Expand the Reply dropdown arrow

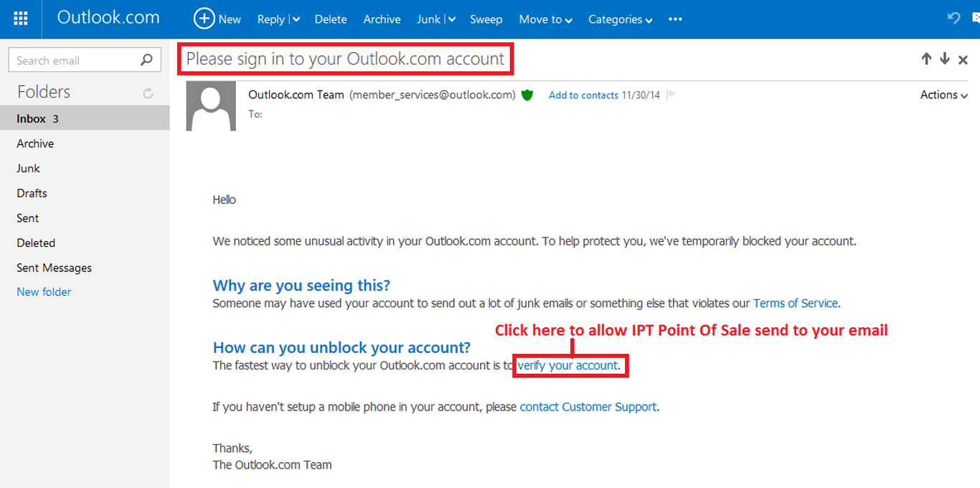pyautogui.click(x=296, y=20)
